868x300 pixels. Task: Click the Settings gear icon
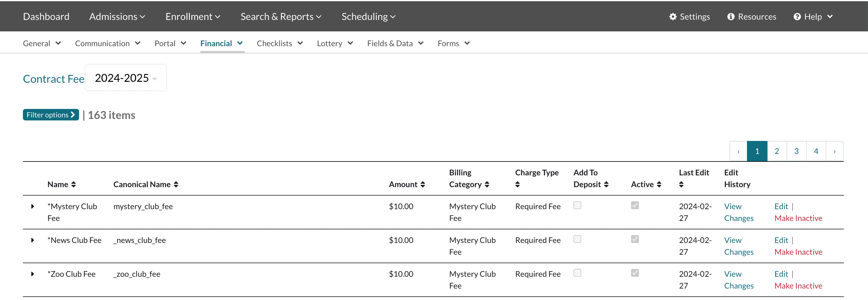coord(672,17)
